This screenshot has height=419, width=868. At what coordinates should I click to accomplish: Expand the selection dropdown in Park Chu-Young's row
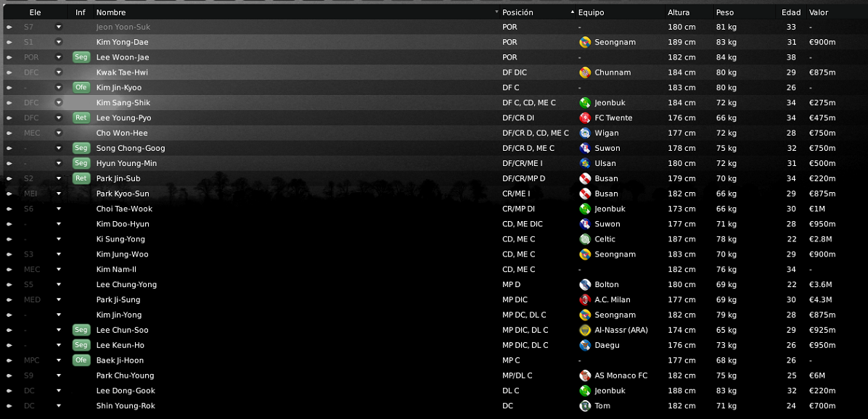coord(59,376)
